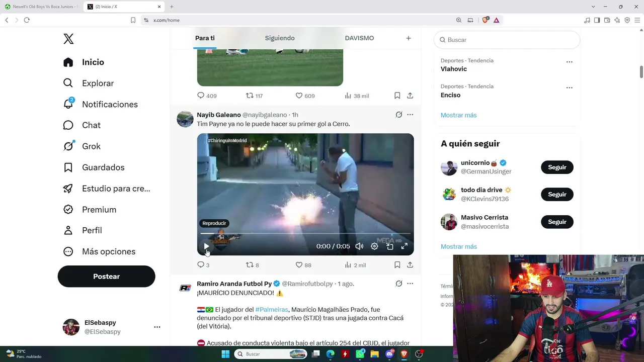Open Grok in sidebar
This screenshot has width=644, height=362.
click(82, 146)
